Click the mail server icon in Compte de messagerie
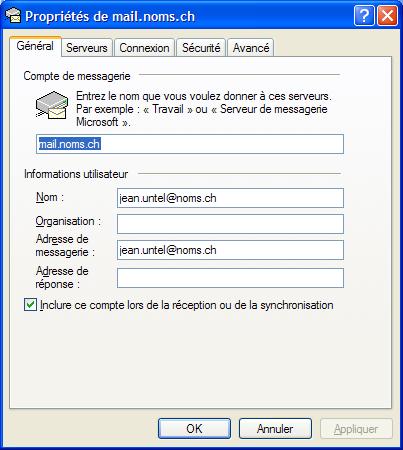The image size is (403, 450). point(52,105)
